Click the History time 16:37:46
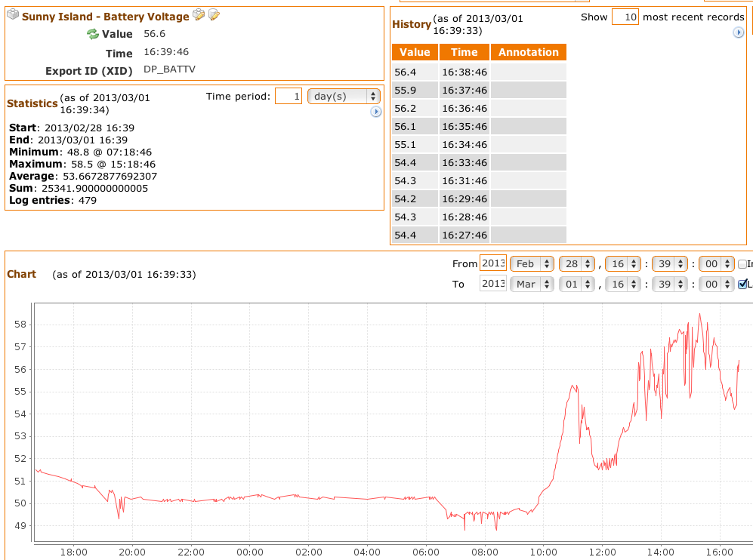This screenshot has height=560, width=753. click(x=464, y=91)
